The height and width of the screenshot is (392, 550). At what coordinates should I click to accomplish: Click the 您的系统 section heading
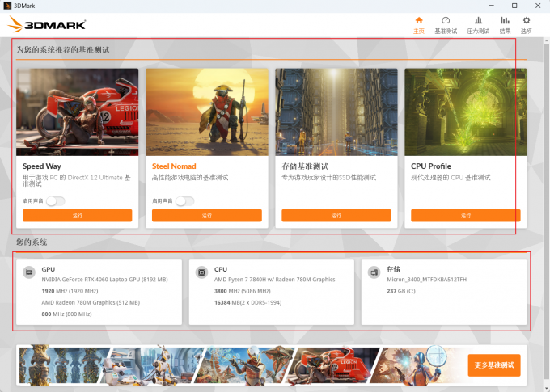32,242
